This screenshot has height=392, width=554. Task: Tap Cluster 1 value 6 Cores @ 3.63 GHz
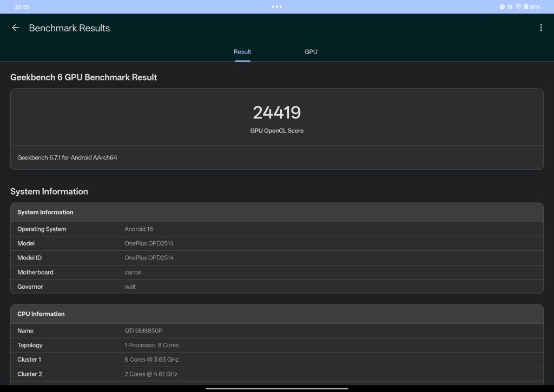coord(151,360)
